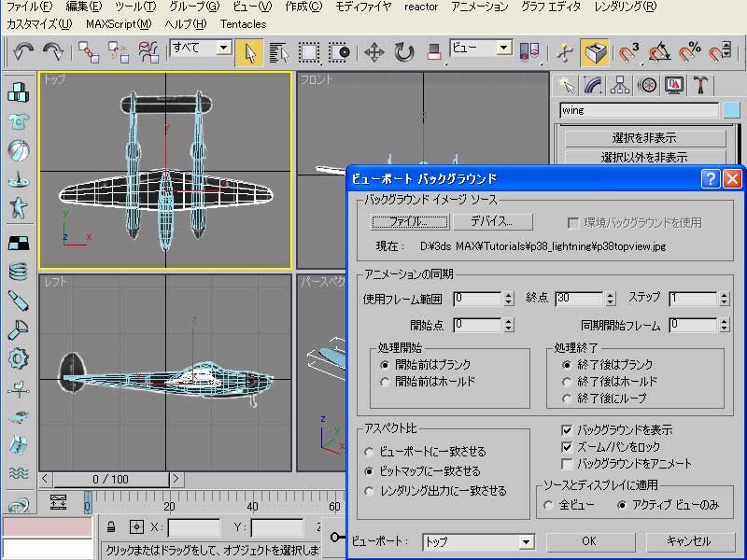747x560 pixels.
Task: Select the Rotate transform tool
Action: 404,51
